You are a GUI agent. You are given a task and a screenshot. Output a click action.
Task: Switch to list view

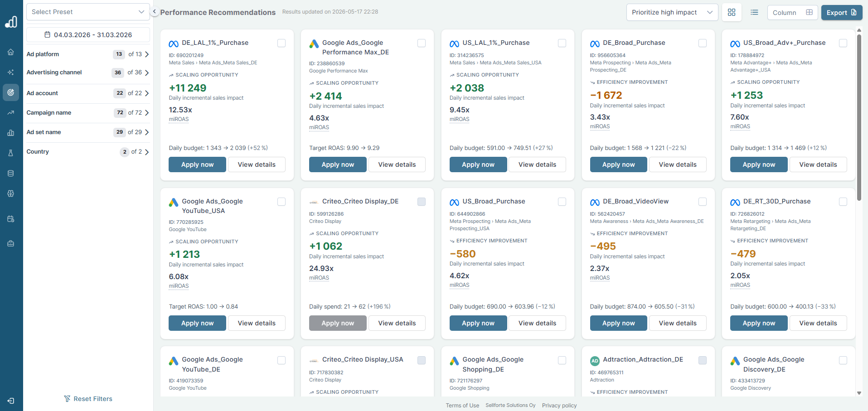pos(754,12)
